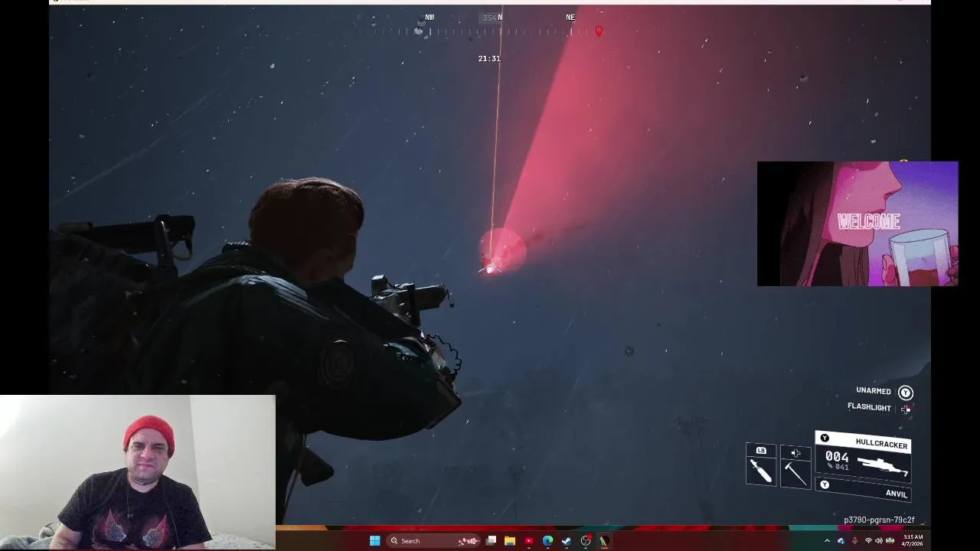Click the Y prompt on the Anvil slot

coord(825,484)
